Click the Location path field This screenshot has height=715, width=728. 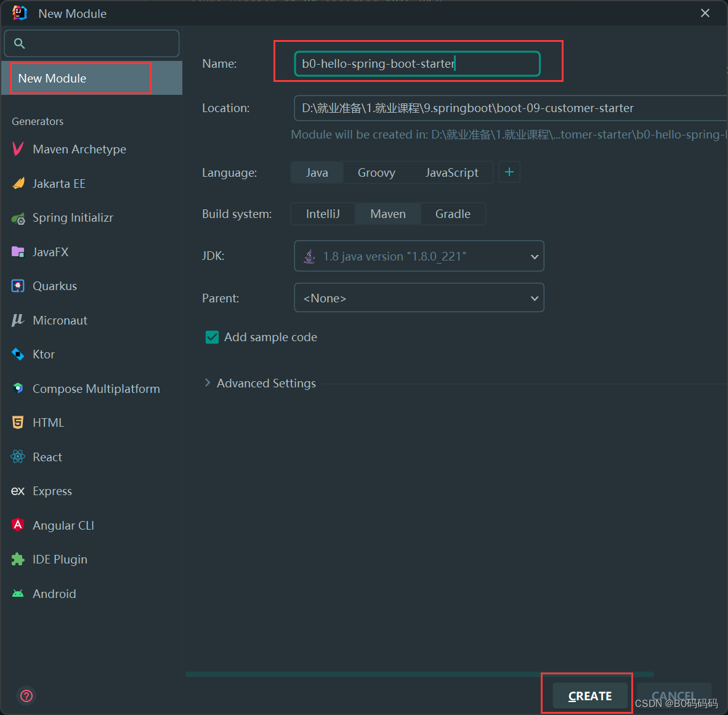pos(511,108)
